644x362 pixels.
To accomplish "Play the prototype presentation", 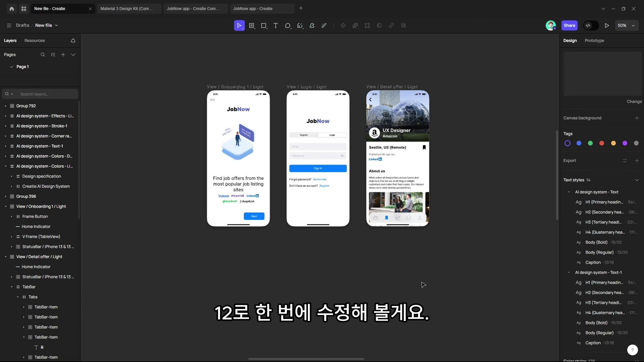I will [x=607, y=26].
